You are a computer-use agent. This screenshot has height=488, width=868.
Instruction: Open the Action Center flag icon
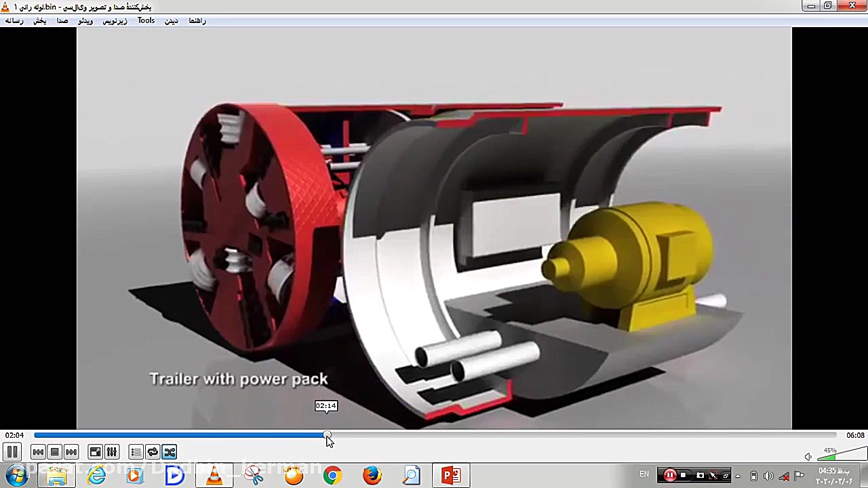pyautogui.click(x=799, y=476)
